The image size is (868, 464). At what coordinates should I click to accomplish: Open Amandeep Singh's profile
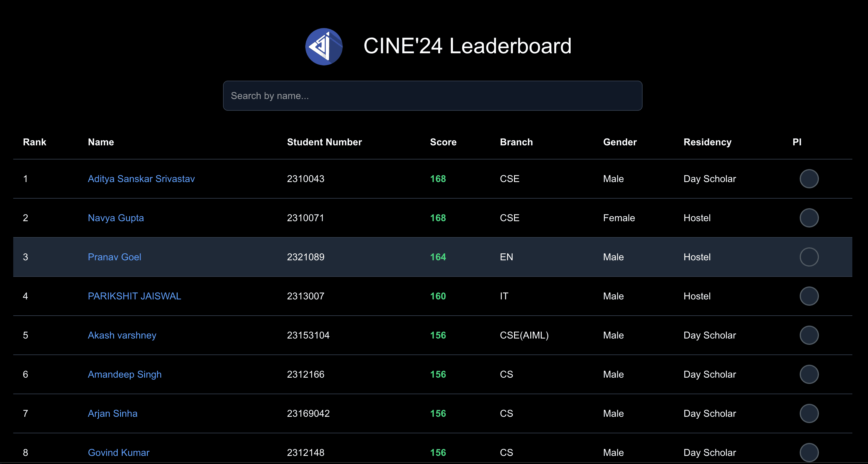point(125,374)
